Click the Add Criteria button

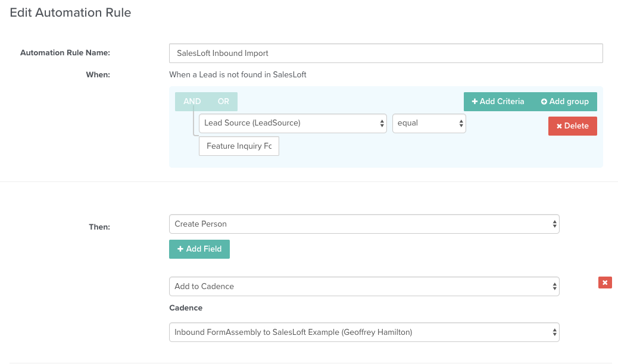coord(498,102)
